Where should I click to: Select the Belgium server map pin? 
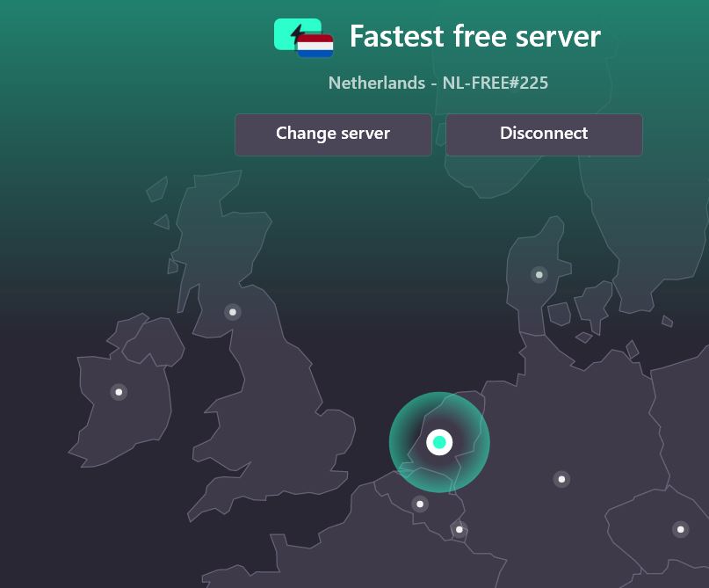click(420, 504)
